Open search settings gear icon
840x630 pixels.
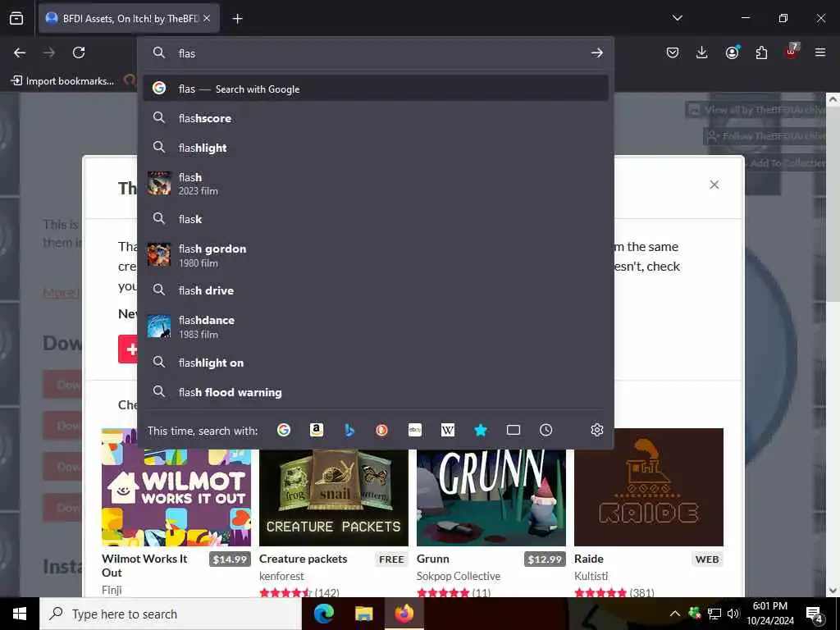[597, 430]
